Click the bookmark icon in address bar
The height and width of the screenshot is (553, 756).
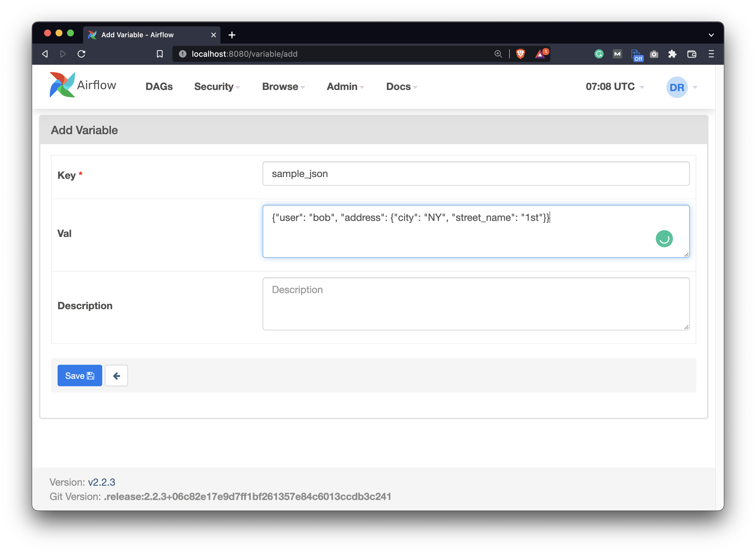(160, 54)
